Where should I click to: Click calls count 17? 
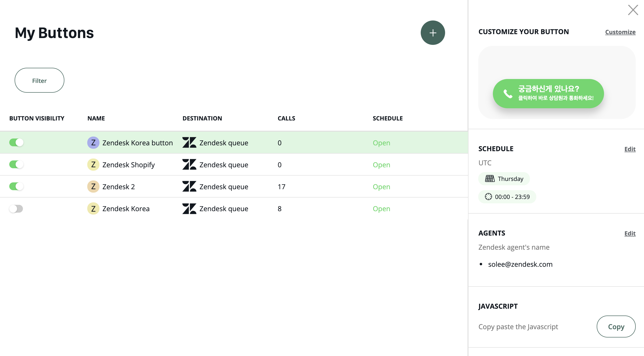[282, 187]
